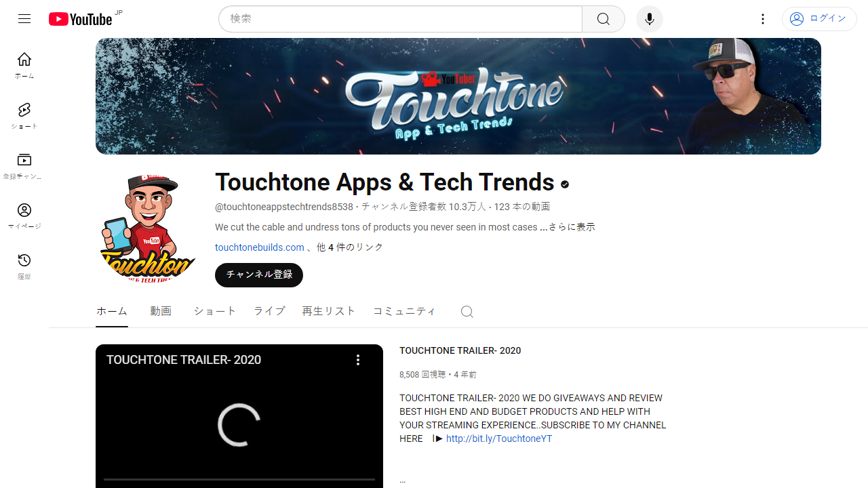Activate voice search microphone
Screen dimensions: 868x488
pyautogui.click(x=650, y=19)
